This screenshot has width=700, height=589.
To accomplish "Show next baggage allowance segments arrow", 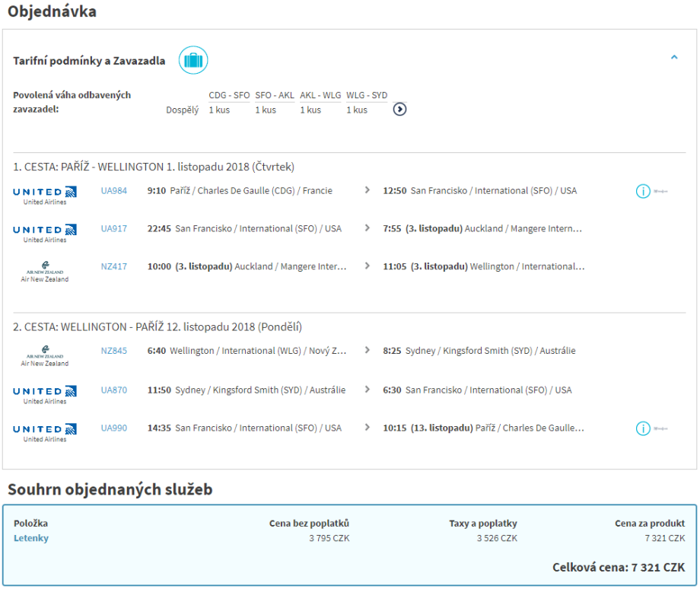I will tap(399, 110).
